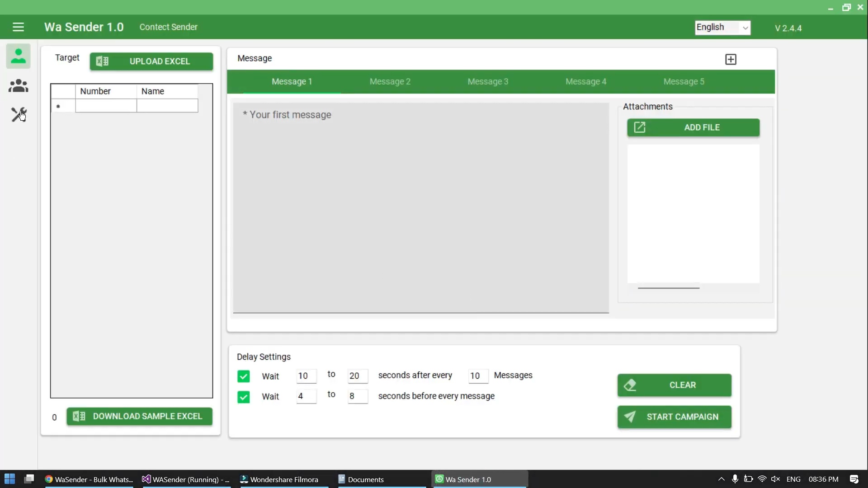
Task: Click the batch wait maximum field showing 20
Action: click(x=358, y=376)
